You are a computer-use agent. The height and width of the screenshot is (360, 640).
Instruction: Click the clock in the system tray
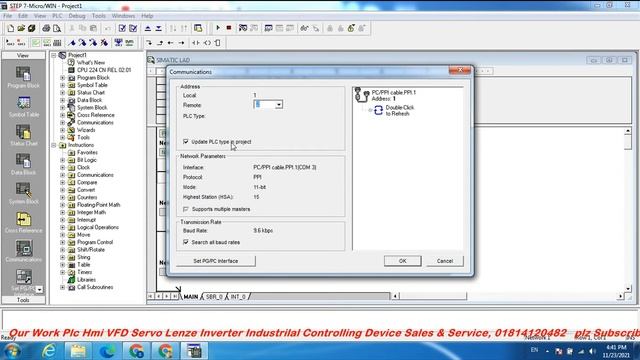pos(616,351)
